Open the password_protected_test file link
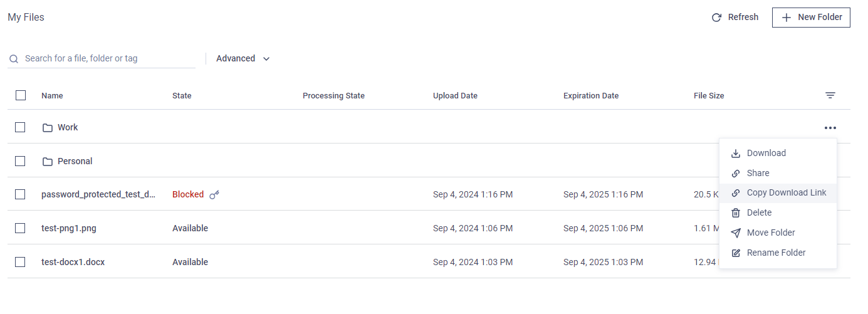868x314 pixels. 98,194
